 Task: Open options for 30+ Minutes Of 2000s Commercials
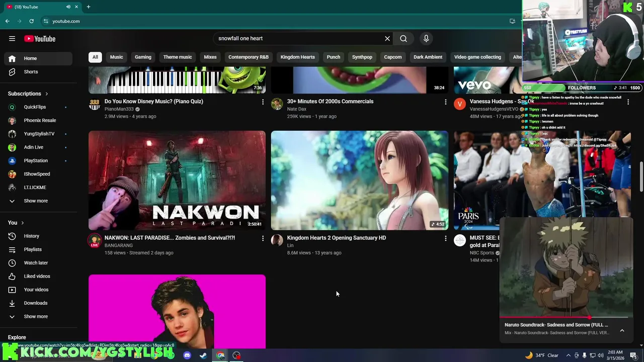(x=445, y=102)
